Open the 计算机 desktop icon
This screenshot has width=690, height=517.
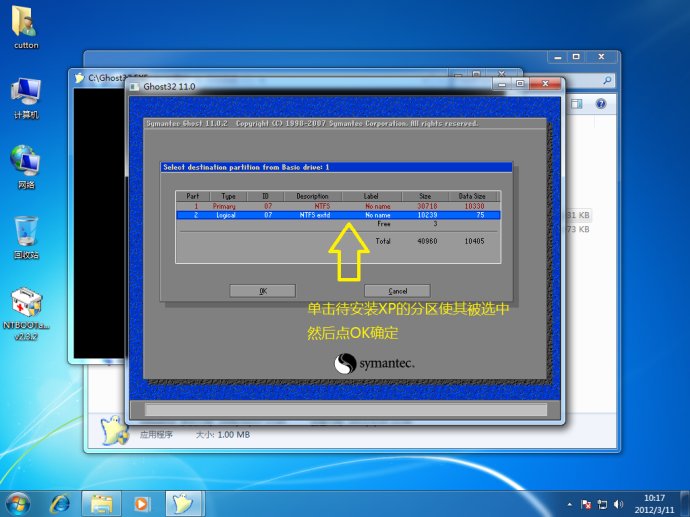point(26,98)
